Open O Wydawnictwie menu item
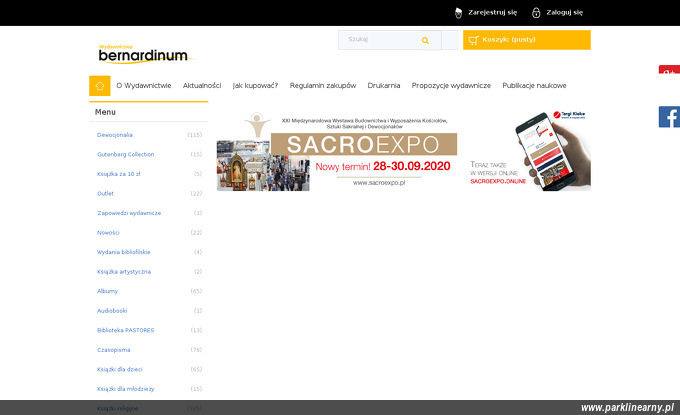 [x=144, y=86]
